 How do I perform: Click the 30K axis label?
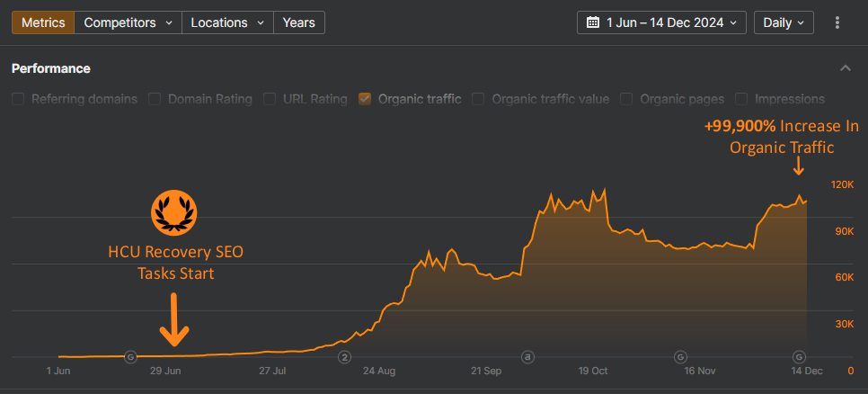tap(845, 324)
